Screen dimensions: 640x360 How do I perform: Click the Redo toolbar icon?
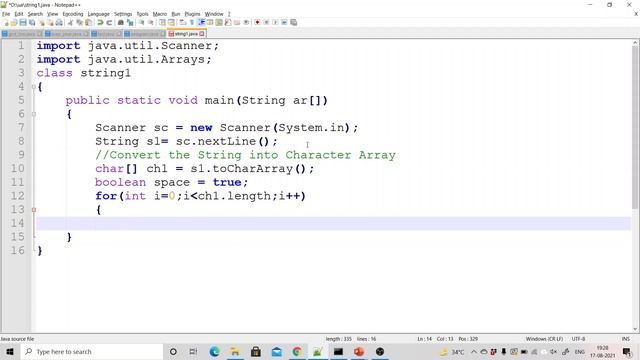click(109, 22)
